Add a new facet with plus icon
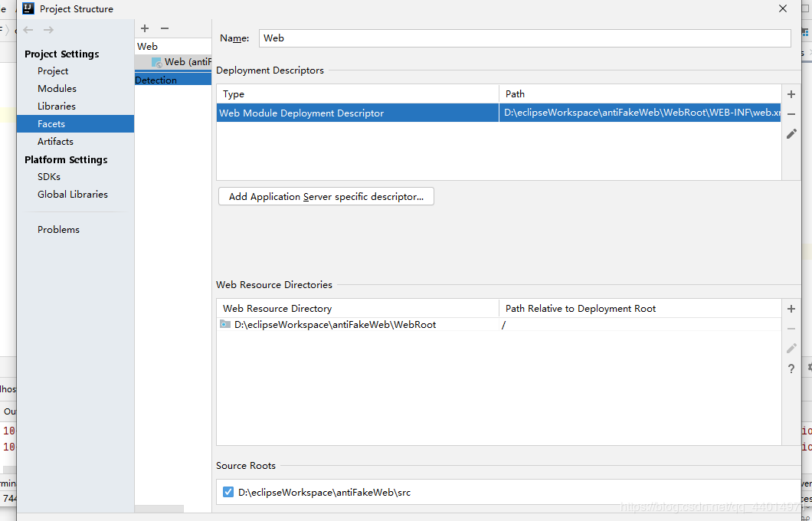The image size is (812, 521). pyautogui.click(x=145, y=28)
